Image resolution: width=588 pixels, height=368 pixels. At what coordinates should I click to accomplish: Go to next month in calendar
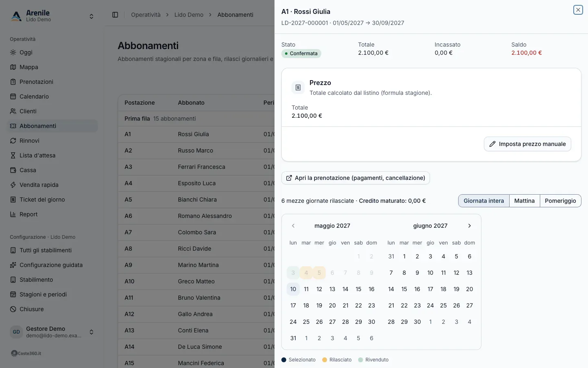(470, 226)
